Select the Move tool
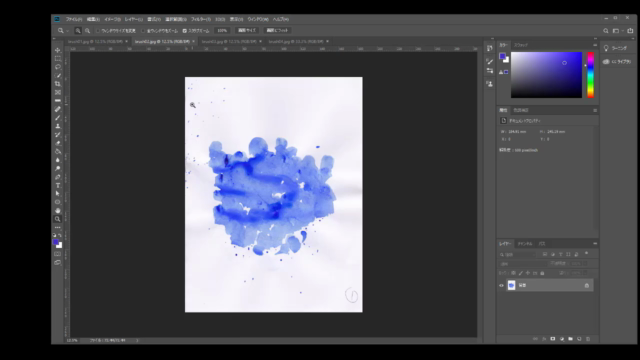 point(58,50)
